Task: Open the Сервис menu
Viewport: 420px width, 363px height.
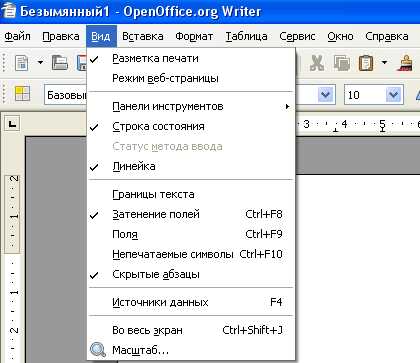Action: [297, 36]
